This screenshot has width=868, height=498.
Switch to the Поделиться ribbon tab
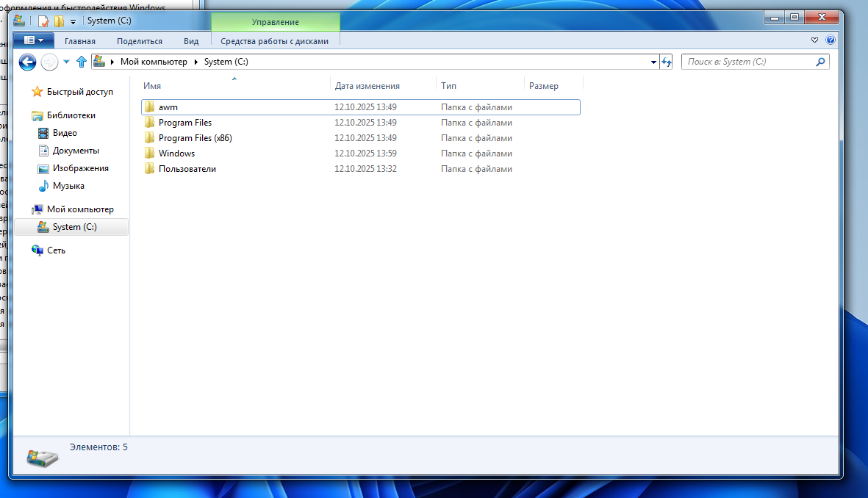pos(140,41)
